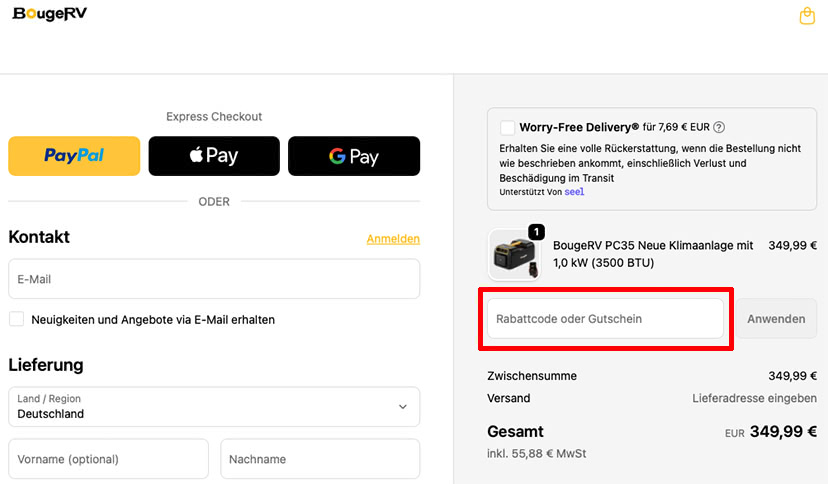This screenshot has height=484, width=828.
Task: Enable the Worry-Free Delivery checkbox
Action: [x=507, y=127]
